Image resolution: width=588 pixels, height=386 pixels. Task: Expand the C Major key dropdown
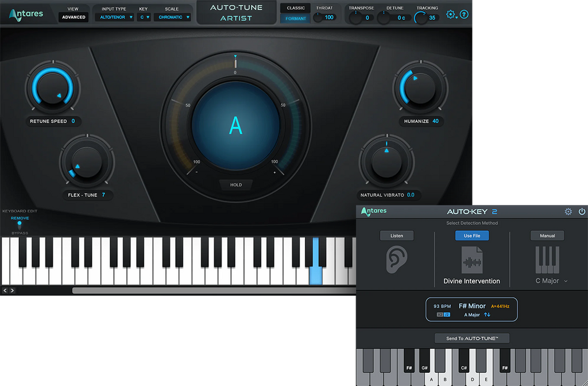point(551,281)
